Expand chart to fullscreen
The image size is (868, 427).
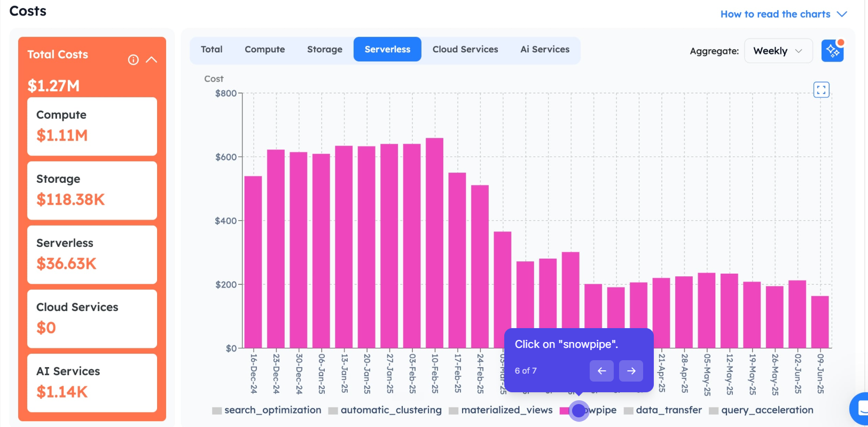click(821, 90)
